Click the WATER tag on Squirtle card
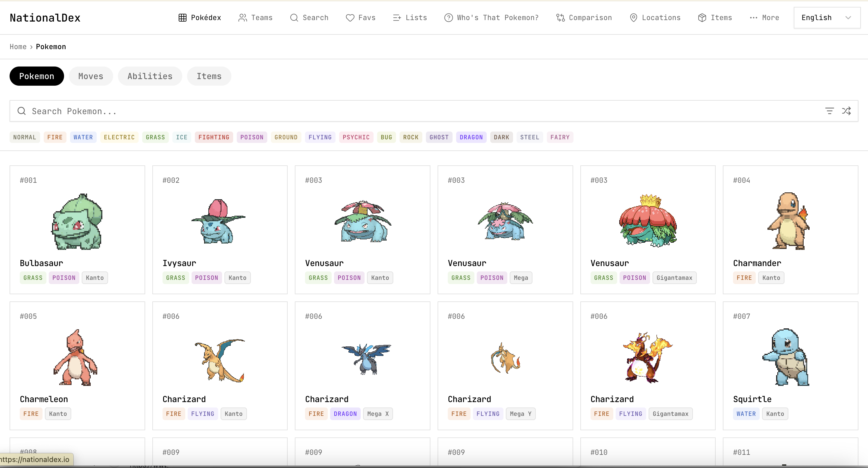 (x=746, y=414)
